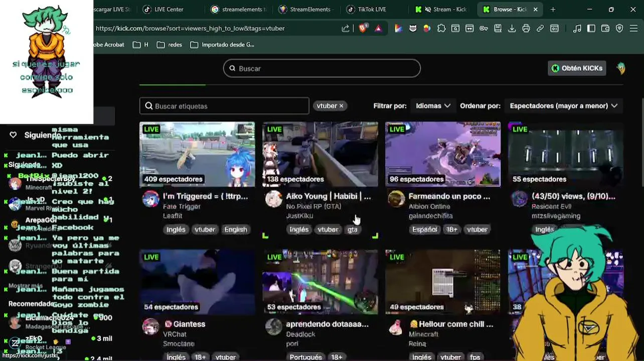The width and height of the screenshot is (644, 361).
Task: Open Aiko Young stream thumbnail
Action: [x=320, y=154]
